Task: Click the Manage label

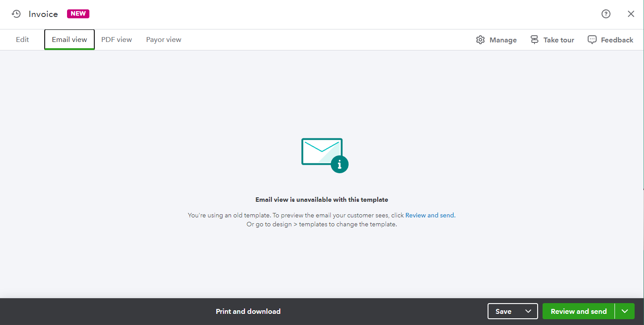Action: (503, 40)
